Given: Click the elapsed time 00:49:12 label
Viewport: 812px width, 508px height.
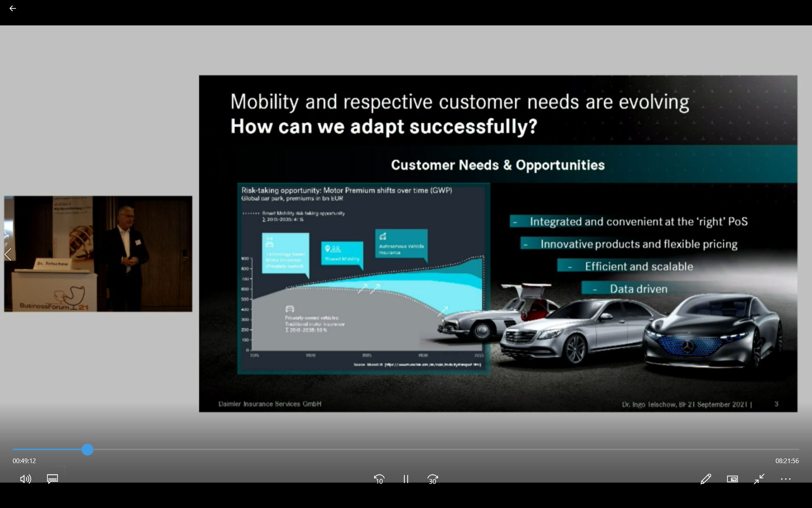Looking at the screenshot, I should click(24, 461).
